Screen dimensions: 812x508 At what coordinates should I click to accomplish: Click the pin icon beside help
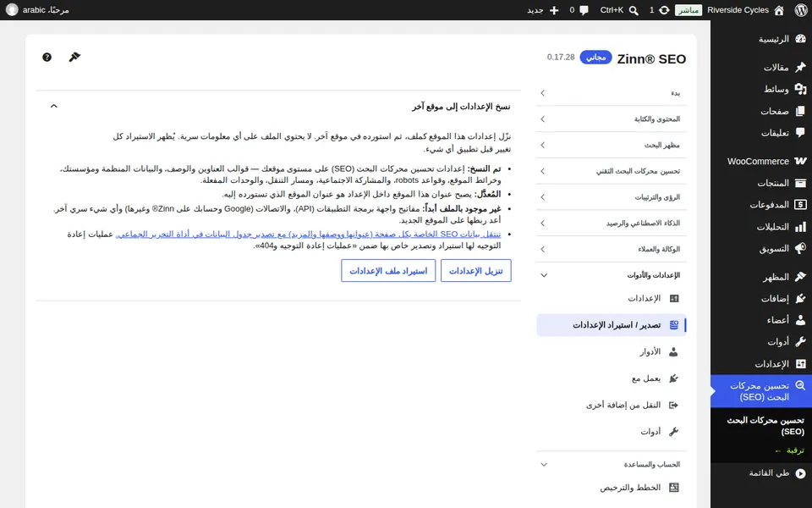click(74, 57)
